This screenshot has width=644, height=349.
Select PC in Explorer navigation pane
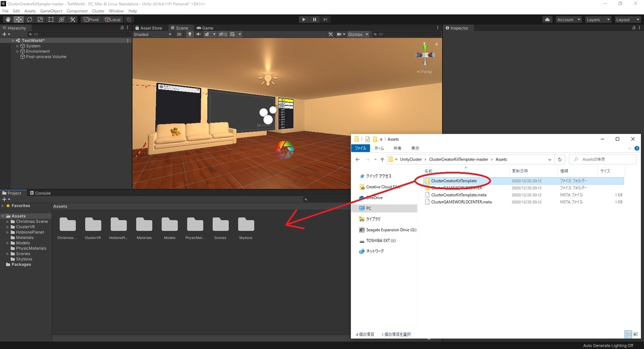point(384,208)
